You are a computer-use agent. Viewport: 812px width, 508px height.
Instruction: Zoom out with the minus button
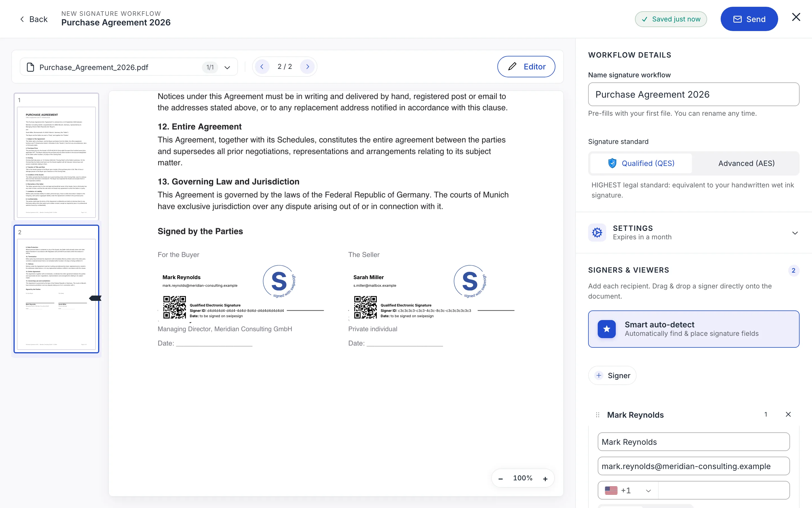pyautogui.click(x=500, y=478)
